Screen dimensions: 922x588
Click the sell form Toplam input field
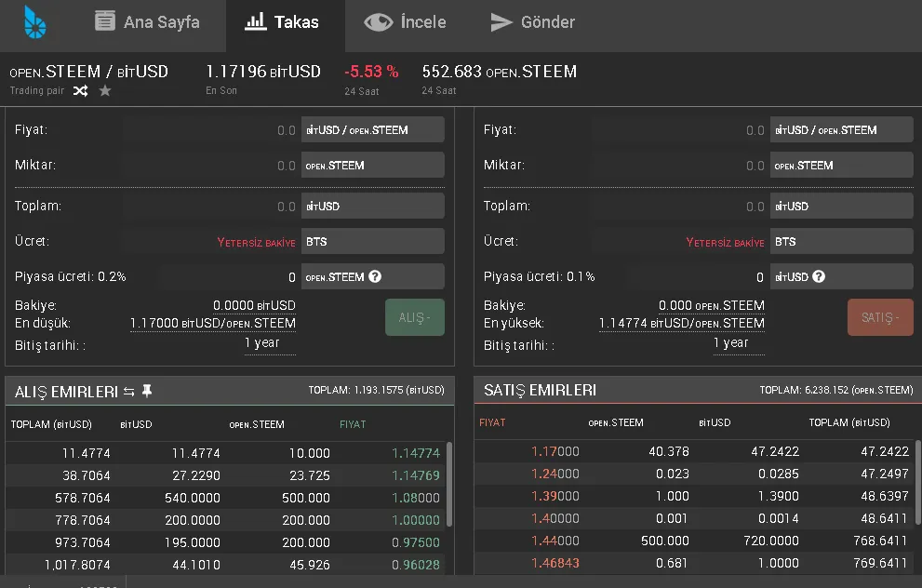679,207
